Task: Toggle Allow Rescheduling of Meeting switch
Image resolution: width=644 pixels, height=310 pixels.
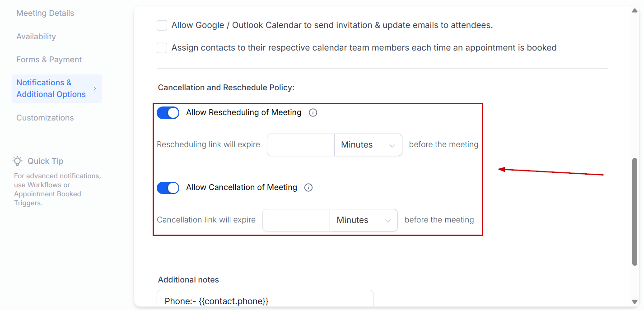Action: pyautogui.click(x=168, y=113)
